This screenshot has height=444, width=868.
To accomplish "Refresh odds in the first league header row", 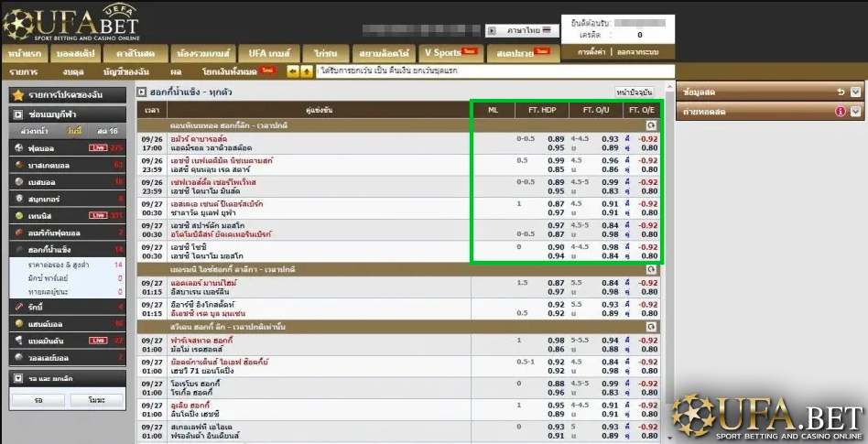I will pos(651,125).
